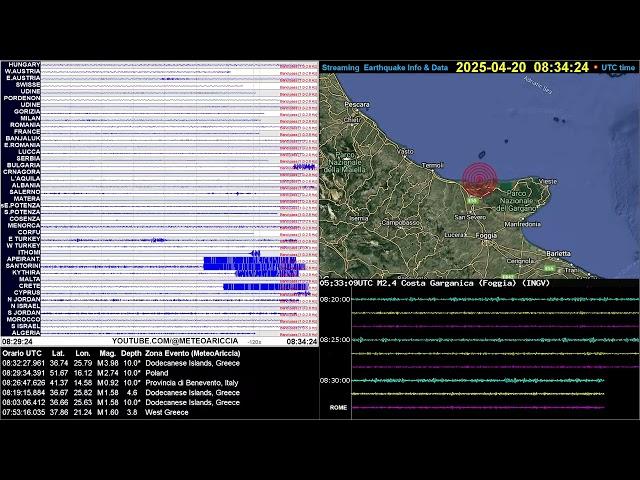Image resolution: width=640 pixels, height=480 pixels.
Task: Click the 08:19:15.884 event time
Action: click(x=24, y=393)
